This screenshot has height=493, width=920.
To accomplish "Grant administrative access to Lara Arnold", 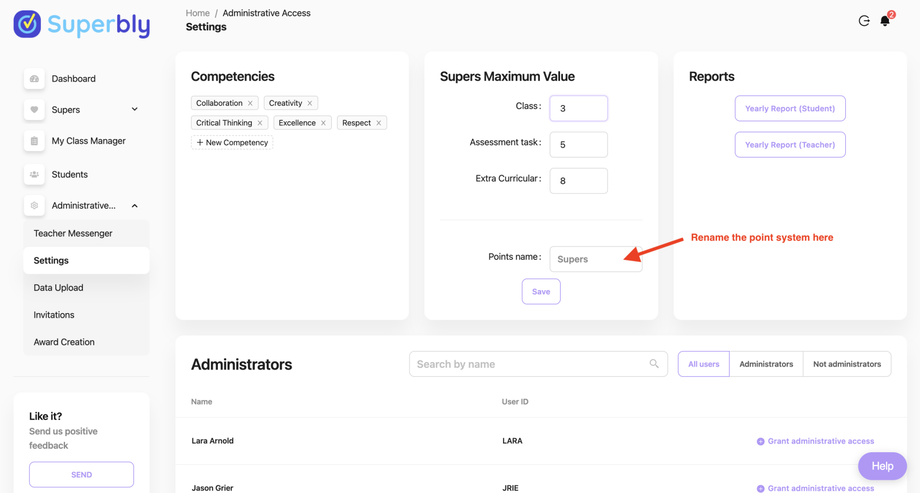I will click(x=815, y=441).
